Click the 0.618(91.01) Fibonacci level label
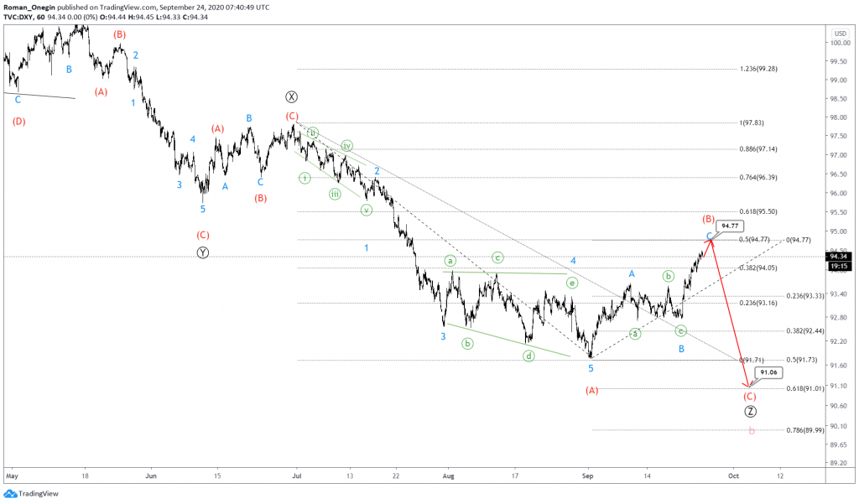Screen dimensions: 859x504 pos(804,388)
